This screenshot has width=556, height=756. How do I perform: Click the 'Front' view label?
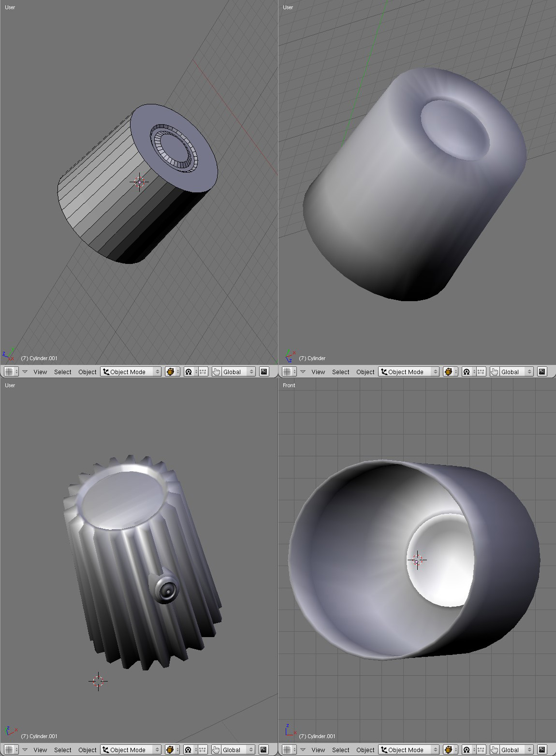click(x=289, y=385)
